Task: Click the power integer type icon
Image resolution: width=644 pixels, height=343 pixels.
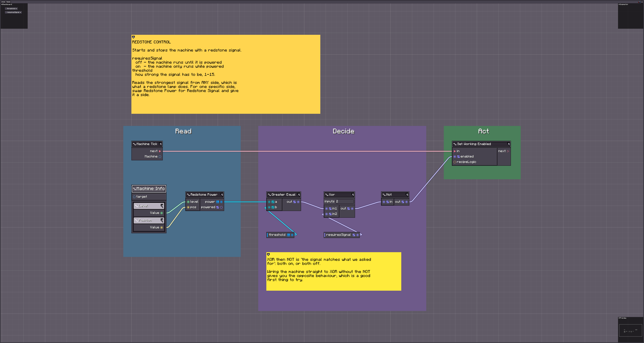Action: [217, 202]
